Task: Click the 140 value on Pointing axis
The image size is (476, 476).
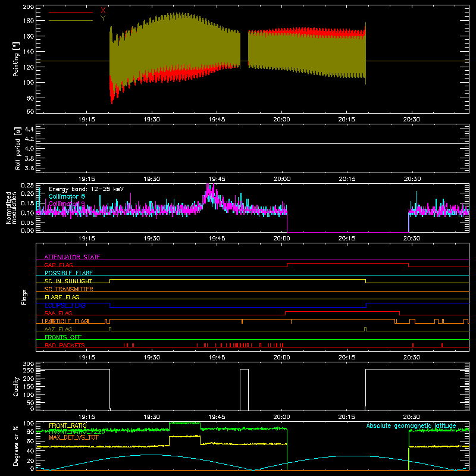Action: (x=29, y=52)
